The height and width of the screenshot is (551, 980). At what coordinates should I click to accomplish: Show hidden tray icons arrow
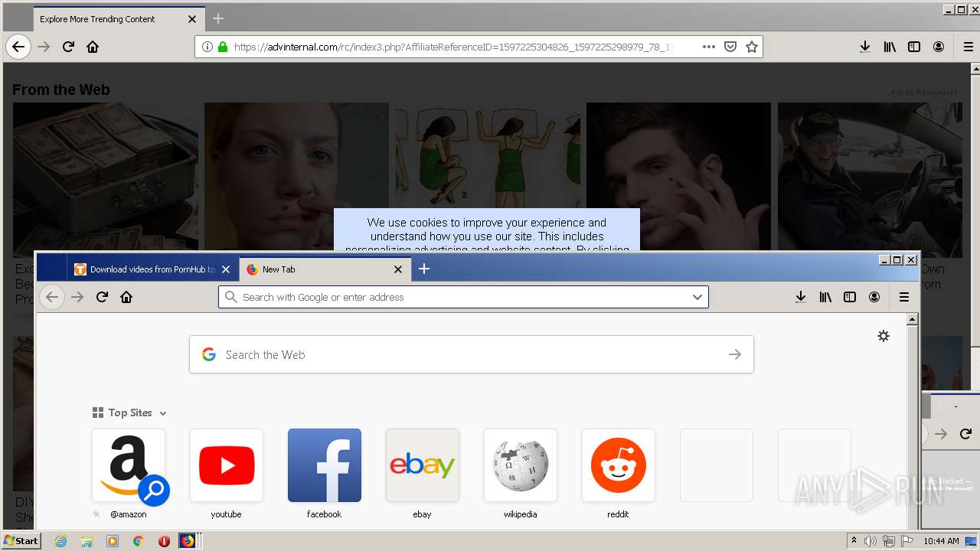[x=854, y=540]
